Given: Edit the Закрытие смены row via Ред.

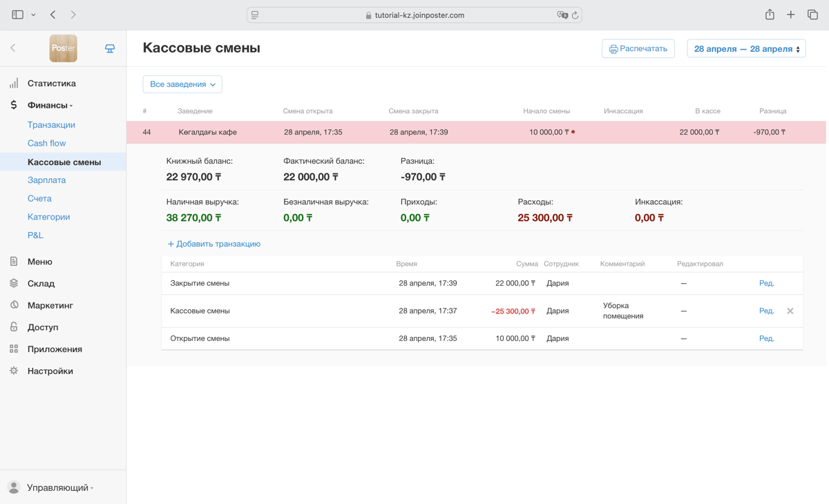Looking at the screenshot, I should tap(766, 283).
